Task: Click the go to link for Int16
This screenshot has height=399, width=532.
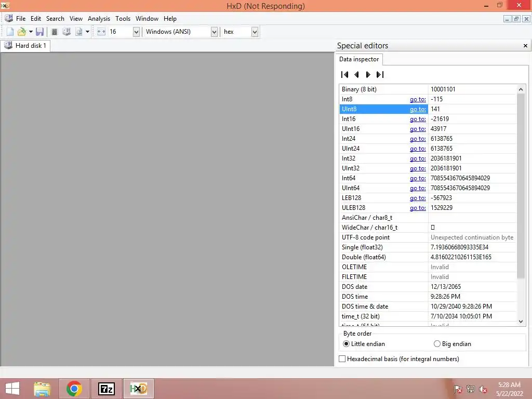Action: [418, 119]
